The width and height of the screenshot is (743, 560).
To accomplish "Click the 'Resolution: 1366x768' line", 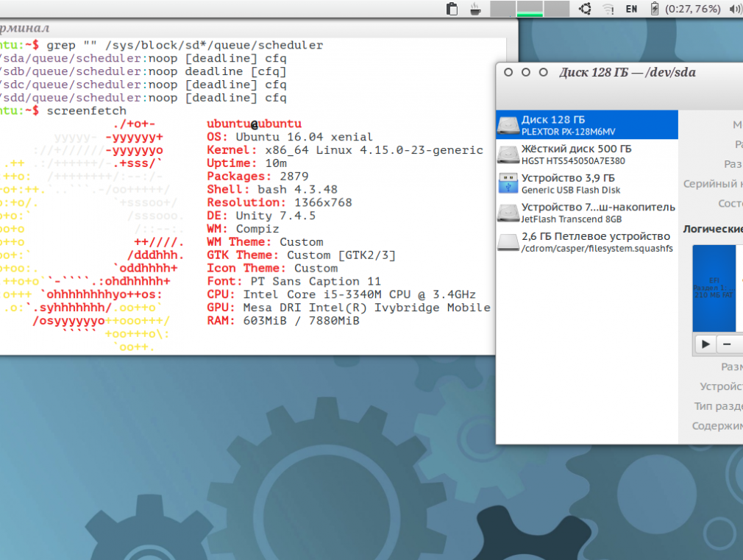I will tap(279, 202).
